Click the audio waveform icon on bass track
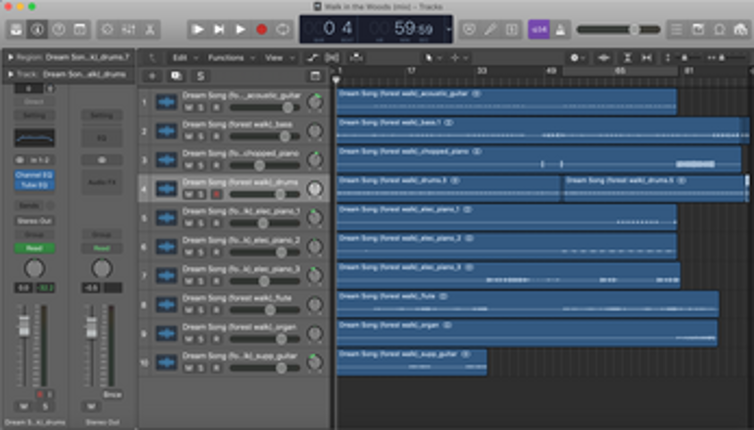Screen dimensions: 754x430 166,132
